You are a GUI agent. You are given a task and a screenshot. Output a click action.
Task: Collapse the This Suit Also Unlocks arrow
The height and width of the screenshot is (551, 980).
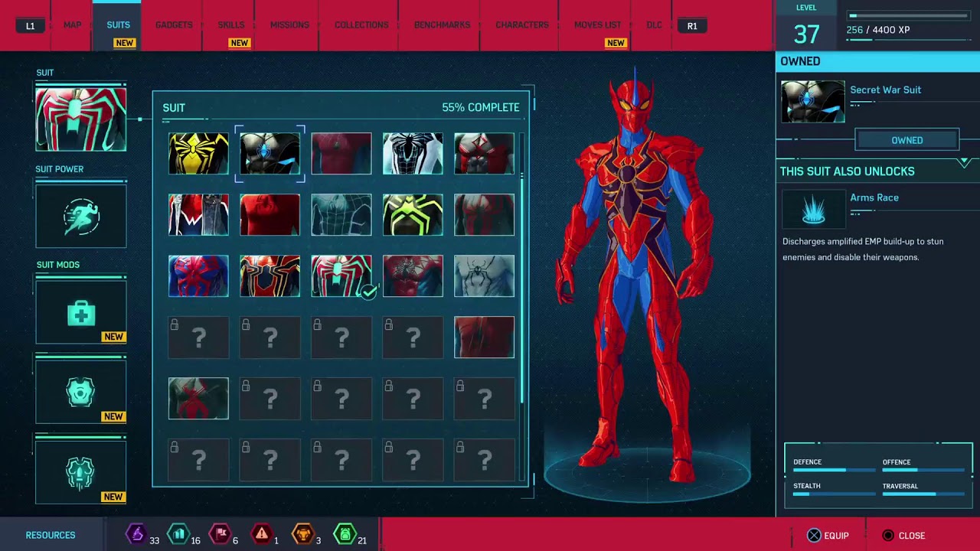tap(964, 162)
